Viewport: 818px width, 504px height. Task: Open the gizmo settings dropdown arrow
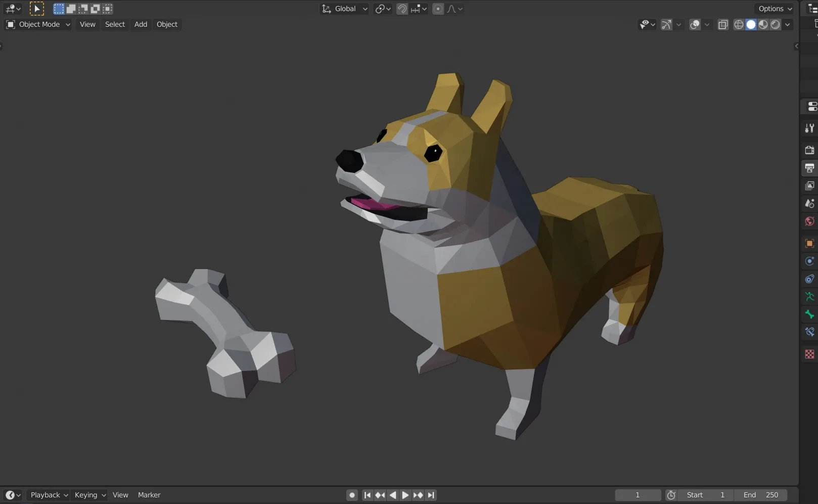click(679, 24)
